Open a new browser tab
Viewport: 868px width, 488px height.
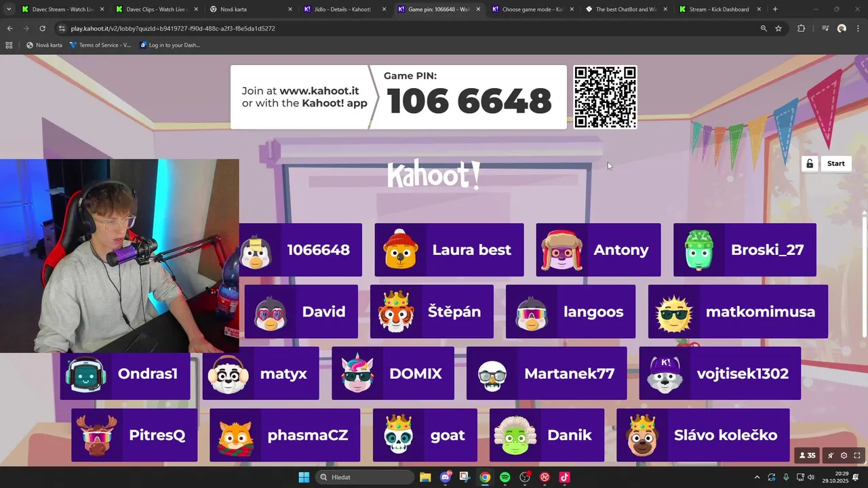pyautogui.click(x=775, y=9)
